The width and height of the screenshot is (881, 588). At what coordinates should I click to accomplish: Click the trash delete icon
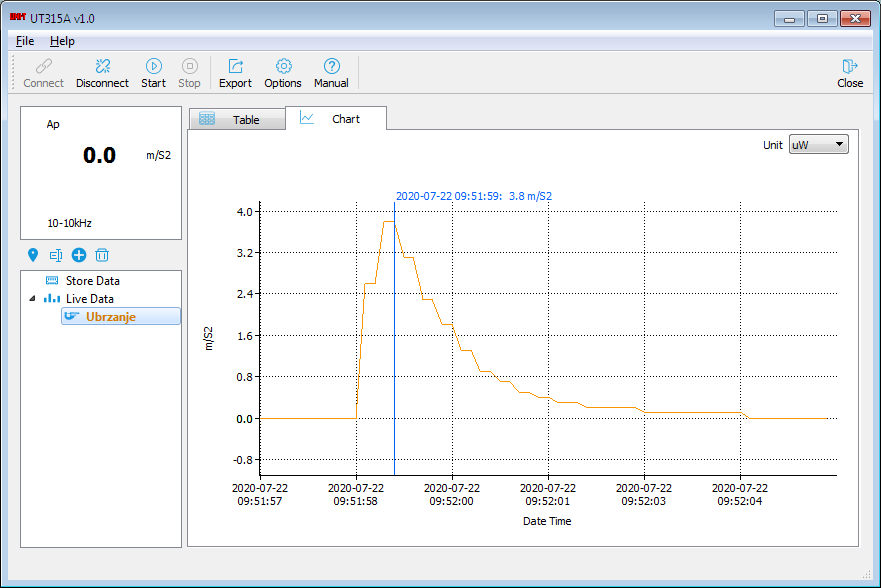[x=102, y=255]
